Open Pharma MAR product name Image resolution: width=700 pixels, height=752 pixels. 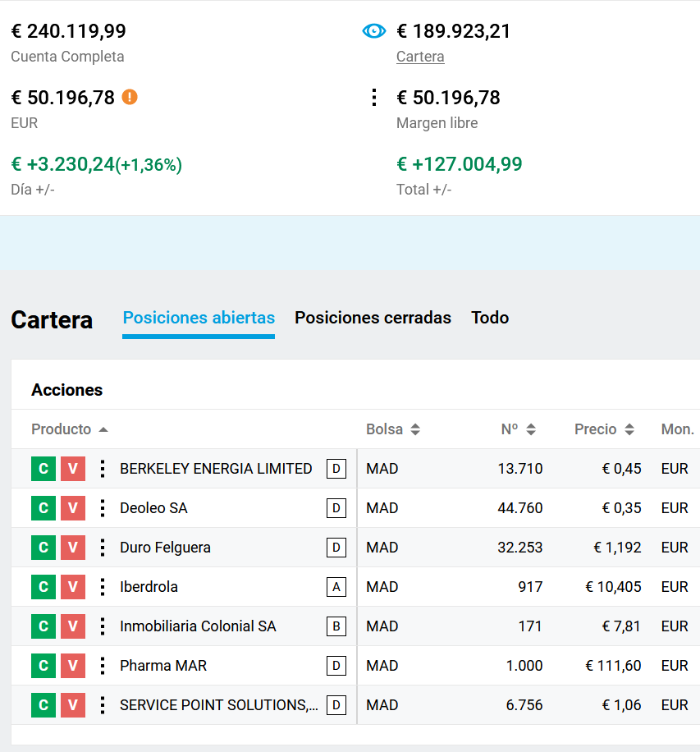(163, 665)
